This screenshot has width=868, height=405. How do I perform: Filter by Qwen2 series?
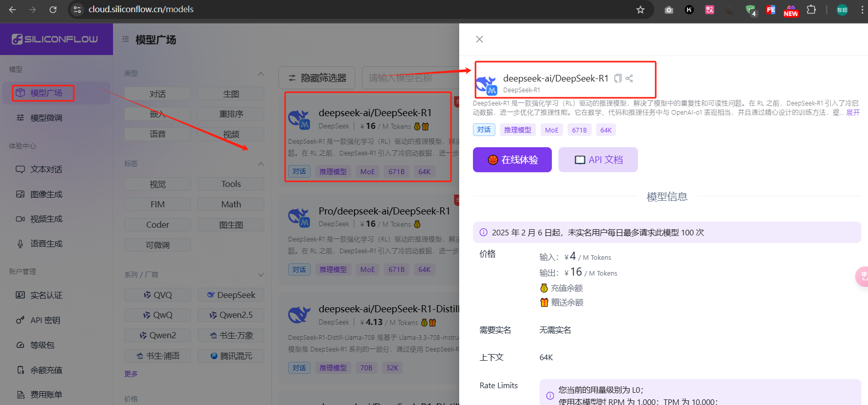pyautogui.click(x=157, y=335)
